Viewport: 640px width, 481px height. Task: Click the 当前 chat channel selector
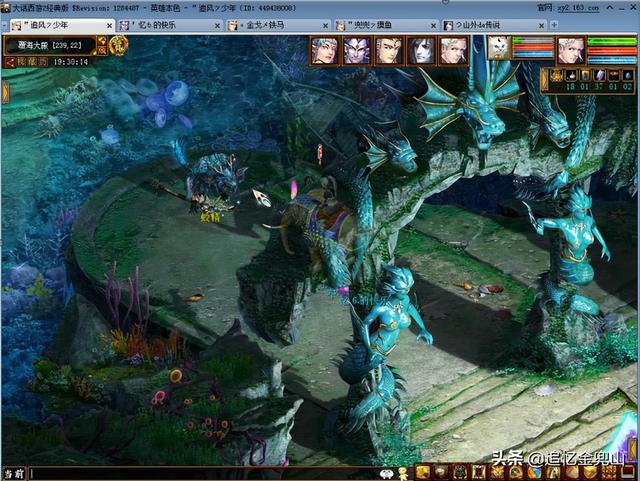(14, 474)
